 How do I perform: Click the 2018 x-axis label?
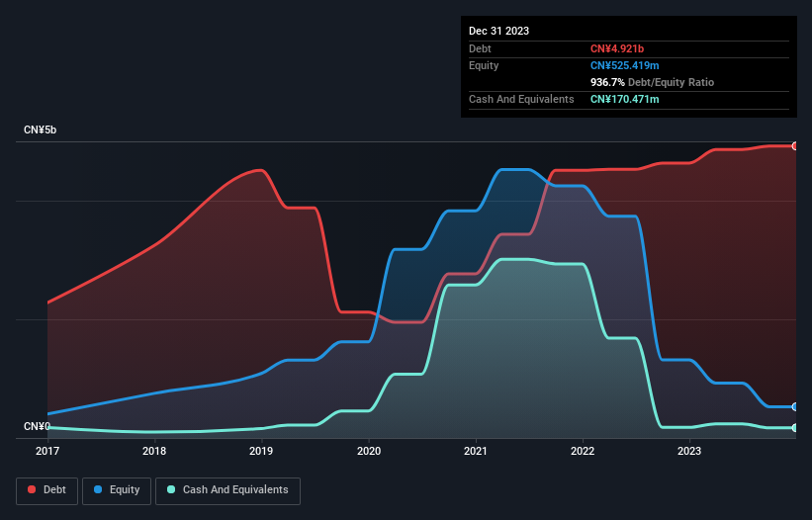(x=154, y=451)
